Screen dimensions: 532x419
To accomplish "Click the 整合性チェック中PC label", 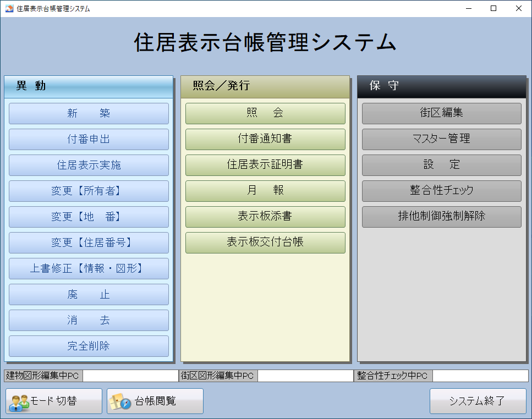I will coord(393,376).
